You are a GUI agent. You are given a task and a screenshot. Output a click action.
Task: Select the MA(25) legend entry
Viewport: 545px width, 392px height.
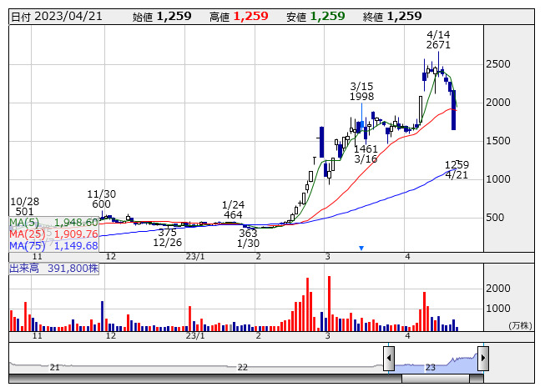click(x=53, y=234)
